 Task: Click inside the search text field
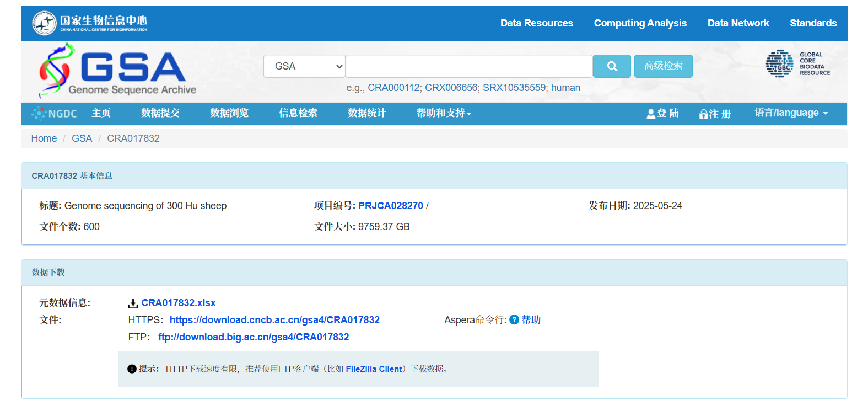(469, 66)
